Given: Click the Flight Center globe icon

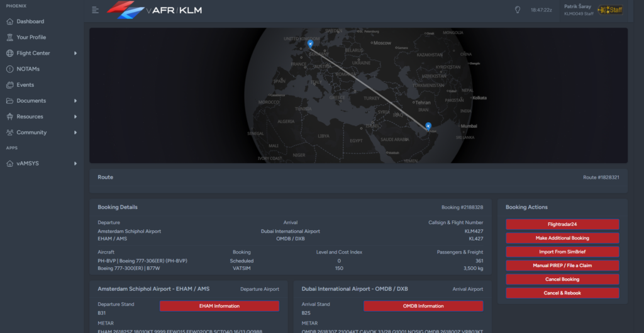Looking at the screenshot, I should tap(10, 53).
